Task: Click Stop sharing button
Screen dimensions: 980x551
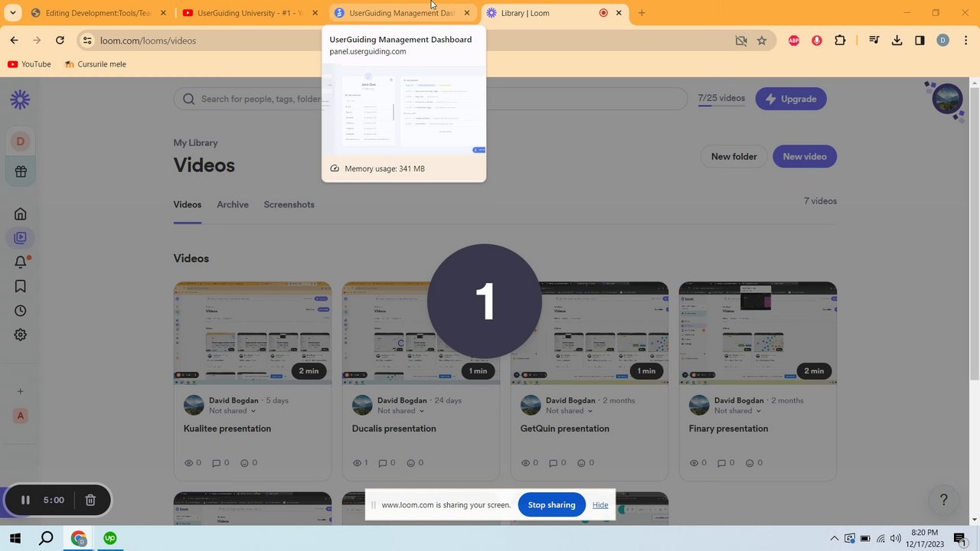Action: (551, 505)
